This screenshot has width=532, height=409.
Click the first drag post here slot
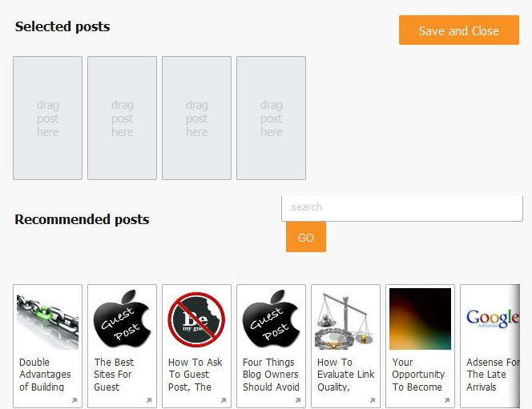pyautogui.click(x=47, y=118)
